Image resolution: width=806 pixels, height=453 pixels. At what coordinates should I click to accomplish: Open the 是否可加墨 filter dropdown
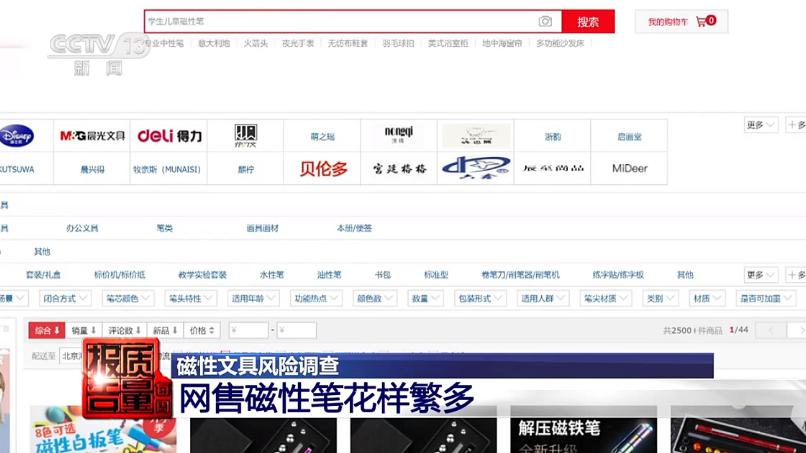766,298
